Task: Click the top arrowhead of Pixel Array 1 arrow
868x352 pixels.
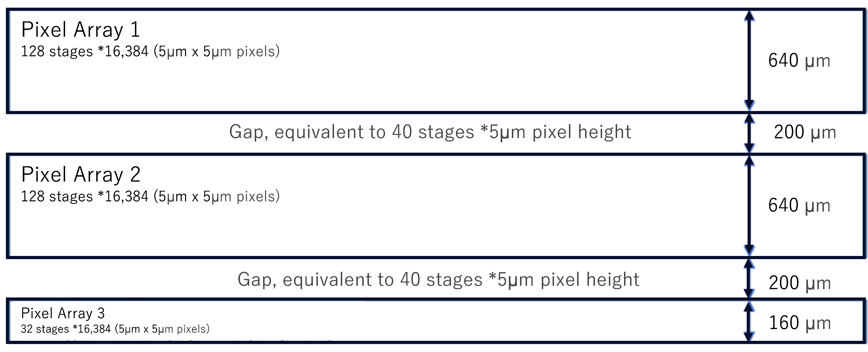Action: pyautogui.click(x=749, y=16)
